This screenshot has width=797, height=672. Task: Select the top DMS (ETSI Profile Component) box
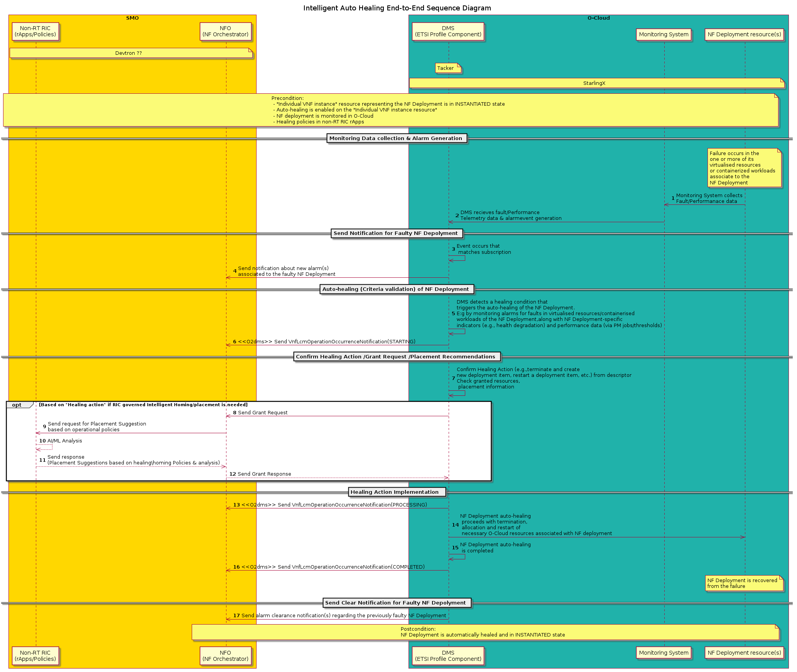pos(448,31)
